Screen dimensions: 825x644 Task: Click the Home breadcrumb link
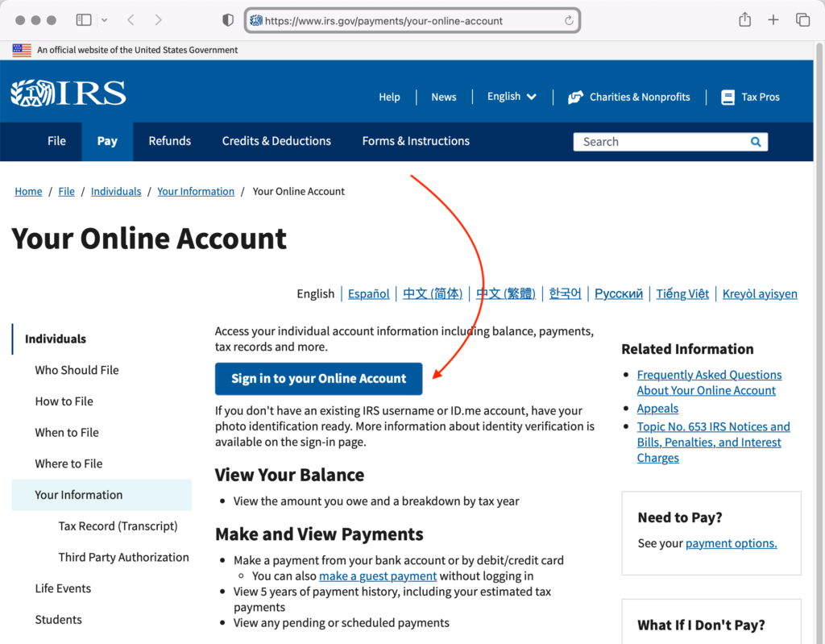coord(28,191)
